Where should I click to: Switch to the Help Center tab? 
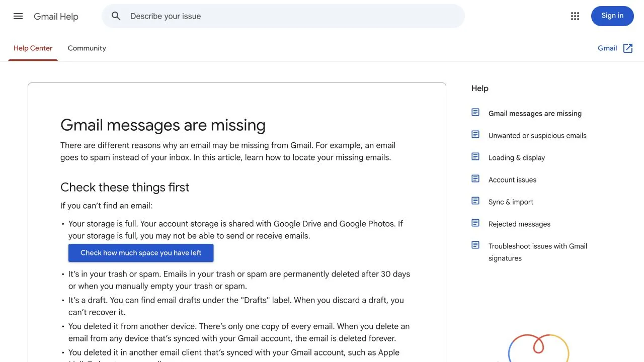[33, 48]
